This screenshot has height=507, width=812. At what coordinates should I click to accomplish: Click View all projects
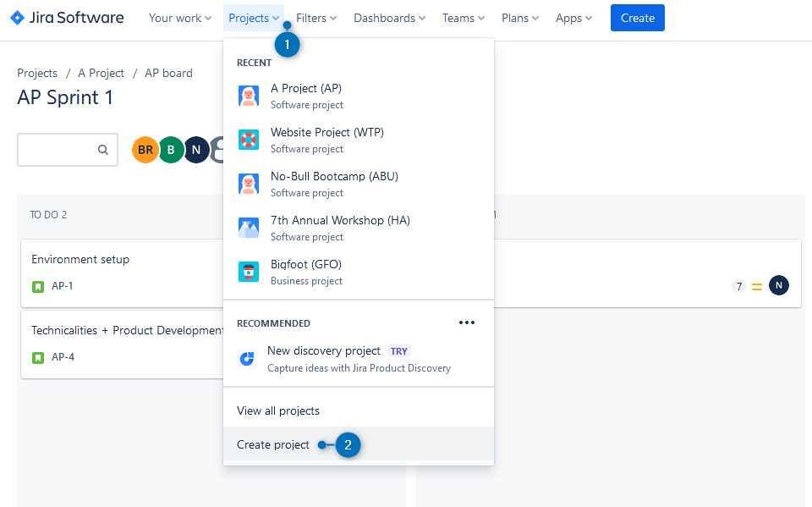click(359, 411)
